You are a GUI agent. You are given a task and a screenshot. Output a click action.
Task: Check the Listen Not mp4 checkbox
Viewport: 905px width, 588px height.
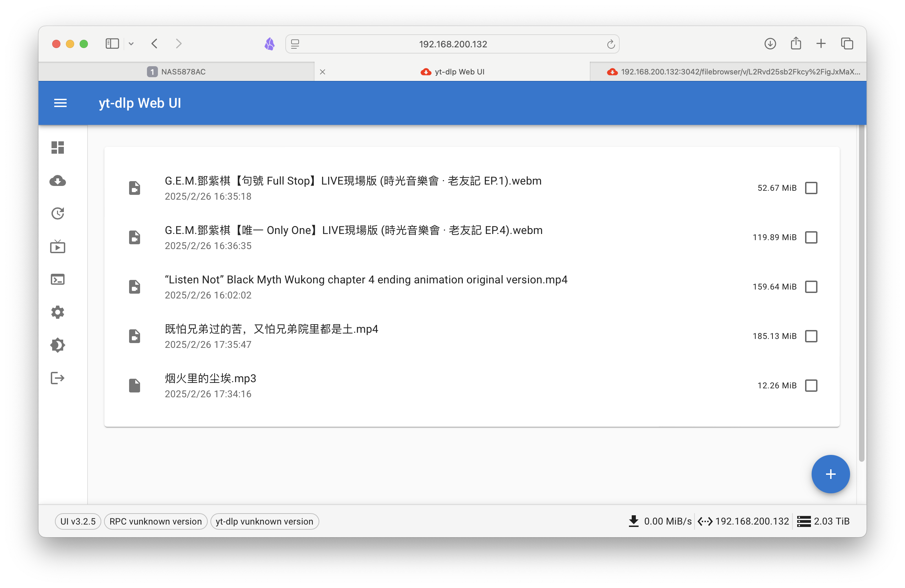812,287
